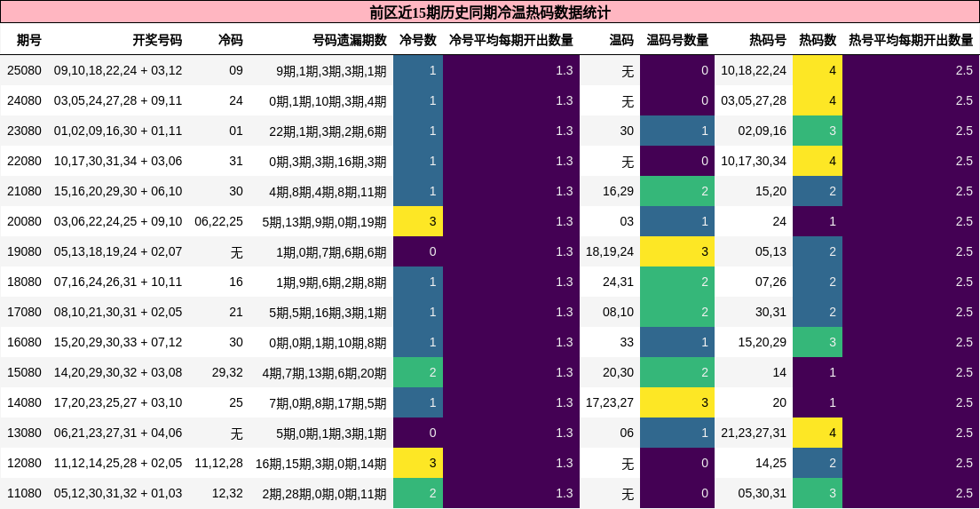Click omission values 22期,1期,3期,2期,6期

click(328, 131)
